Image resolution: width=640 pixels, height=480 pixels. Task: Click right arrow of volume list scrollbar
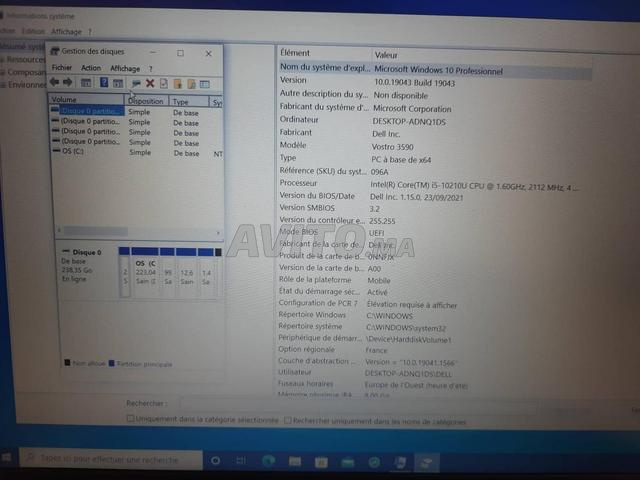click(218, 233)
